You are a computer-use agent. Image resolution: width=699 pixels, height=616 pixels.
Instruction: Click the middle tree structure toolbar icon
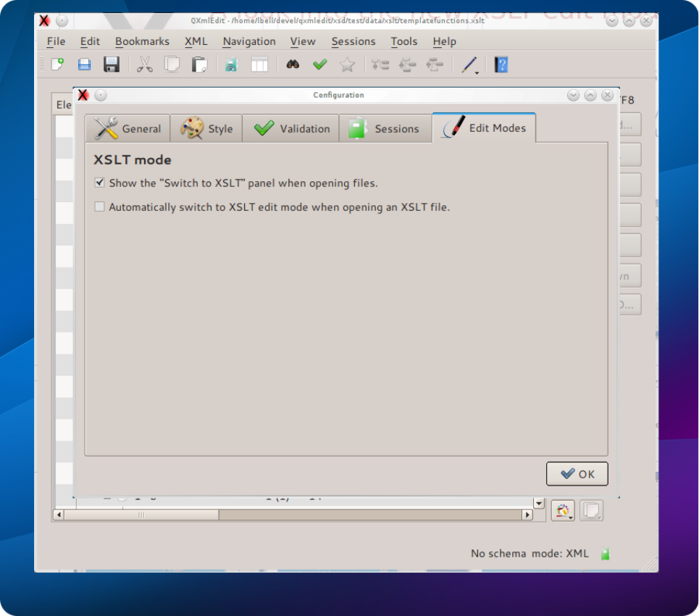pos(407,65)
